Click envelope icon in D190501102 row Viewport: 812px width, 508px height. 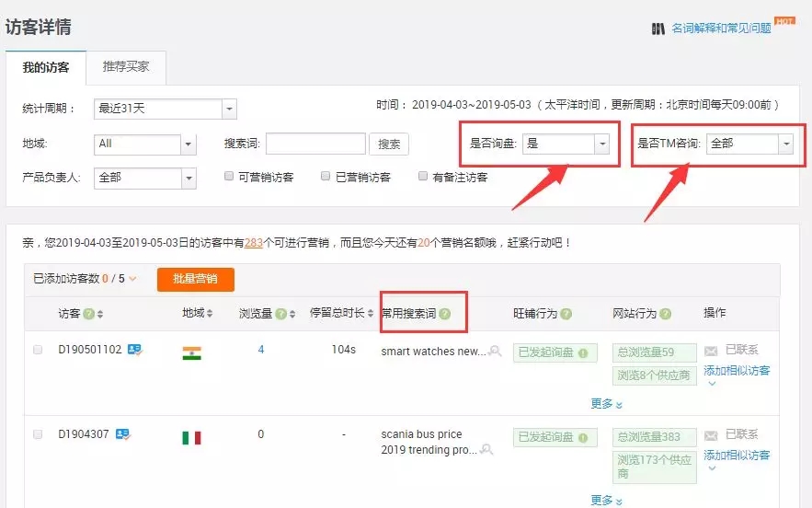[x=711, y=352]
